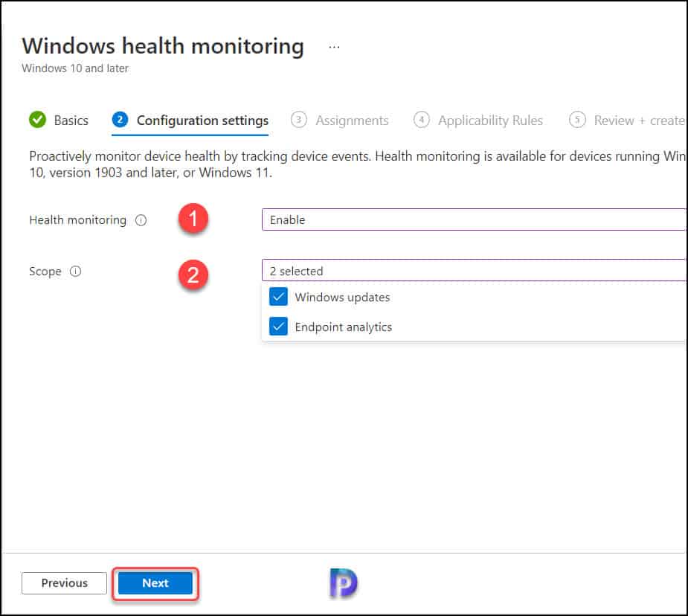Click the 'Health monitoring' field label
The width and height of the screenshot is (688, 616).
point(77,219)
